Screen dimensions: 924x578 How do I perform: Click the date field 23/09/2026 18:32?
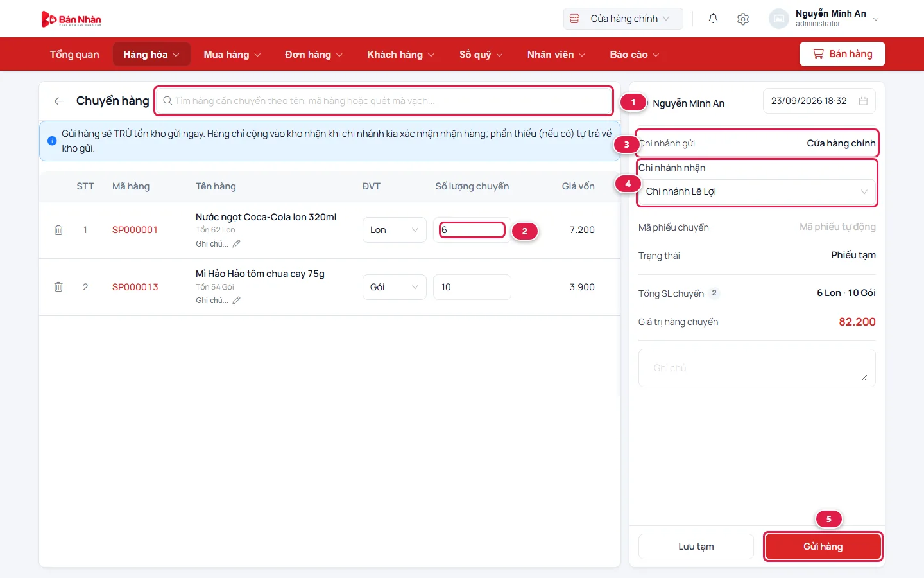[819, 101]
